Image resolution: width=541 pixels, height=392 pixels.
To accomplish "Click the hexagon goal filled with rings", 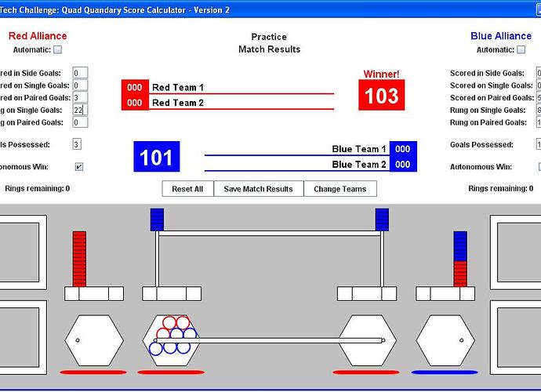I will click(172, 340).
